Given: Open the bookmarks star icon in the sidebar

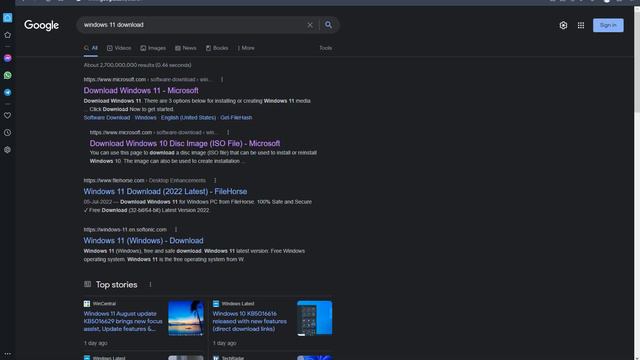Looking at the screenshot, I should 7,35.
